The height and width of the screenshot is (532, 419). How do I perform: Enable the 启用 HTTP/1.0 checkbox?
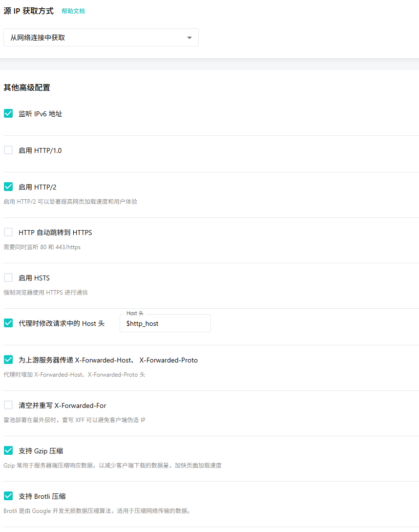[8, 150]
